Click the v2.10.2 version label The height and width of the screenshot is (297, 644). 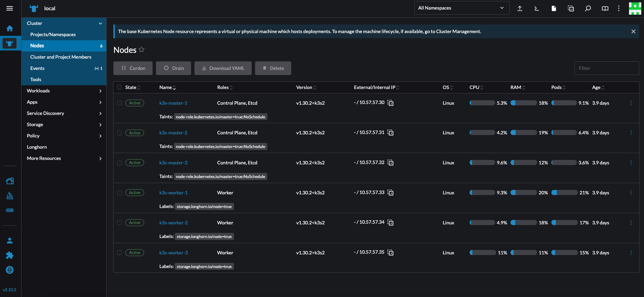(10, 290)
